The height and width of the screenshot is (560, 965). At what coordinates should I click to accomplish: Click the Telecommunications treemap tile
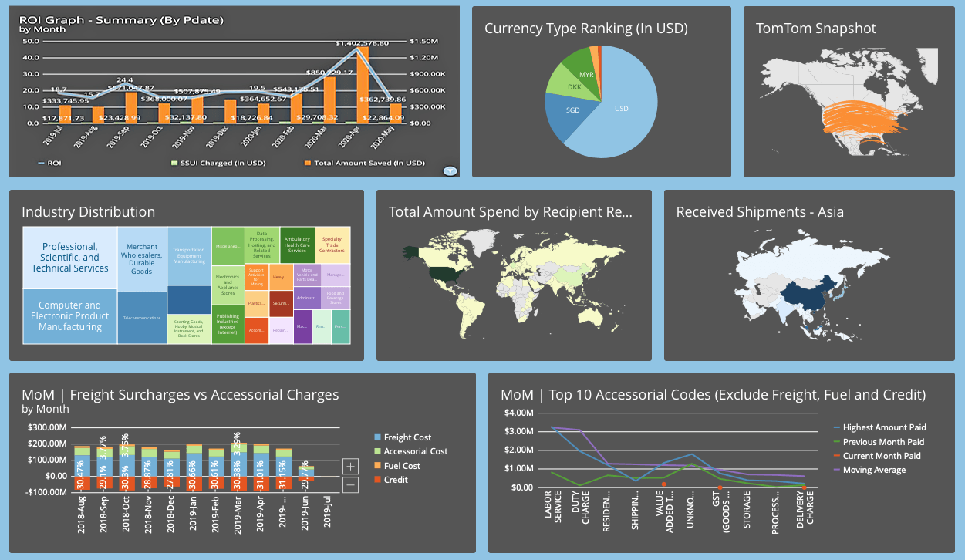click(142, 318)
